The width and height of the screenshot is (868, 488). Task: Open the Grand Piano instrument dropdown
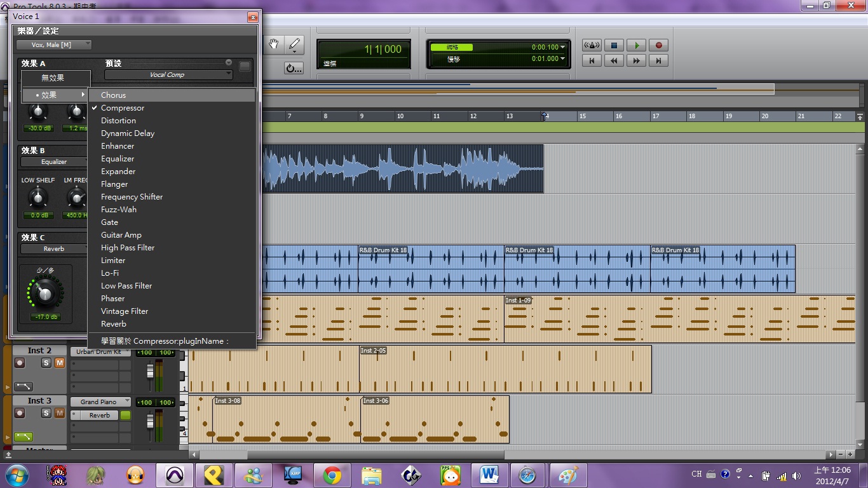100,402
